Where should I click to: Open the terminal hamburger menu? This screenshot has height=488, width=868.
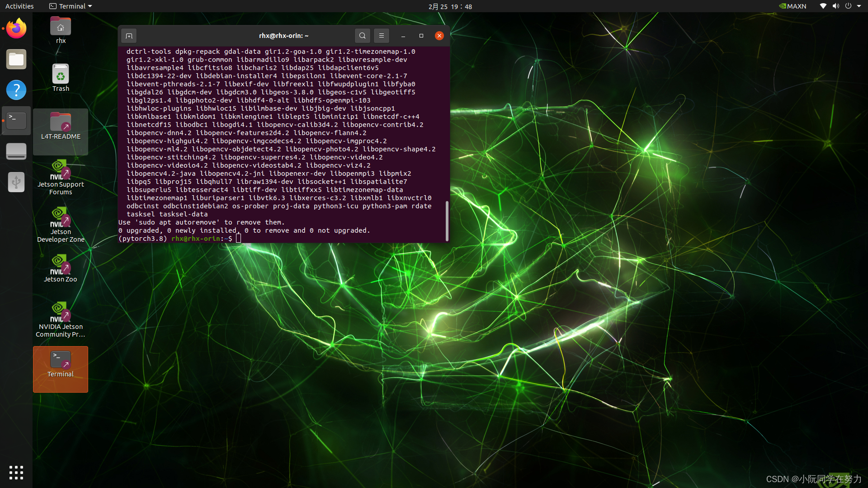coord(382,36)
